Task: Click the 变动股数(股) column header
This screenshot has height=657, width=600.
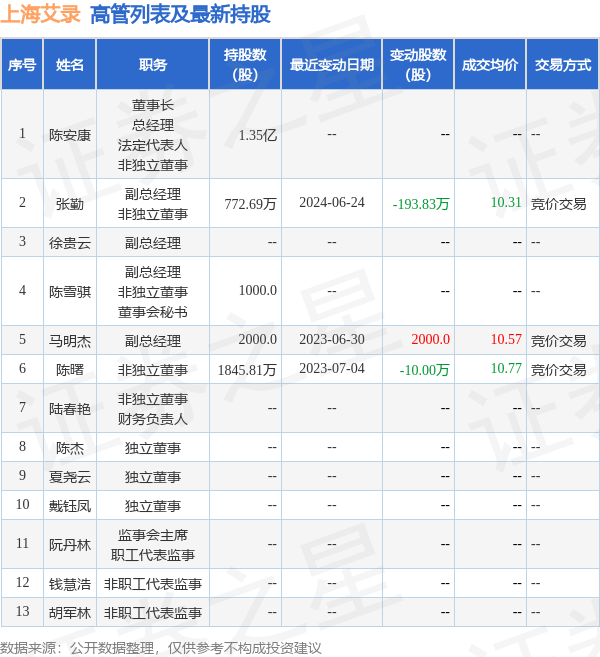Action: (x=418, y=65)
